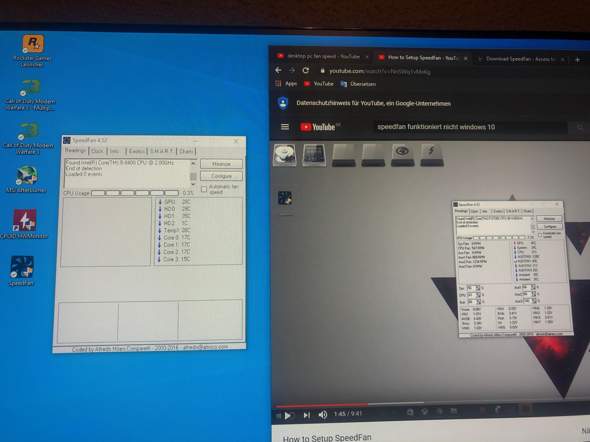Open the Apps bookmark in the bookmarks bar
Image resolution: width=590 pixels, height=442 pixels.
286,84
